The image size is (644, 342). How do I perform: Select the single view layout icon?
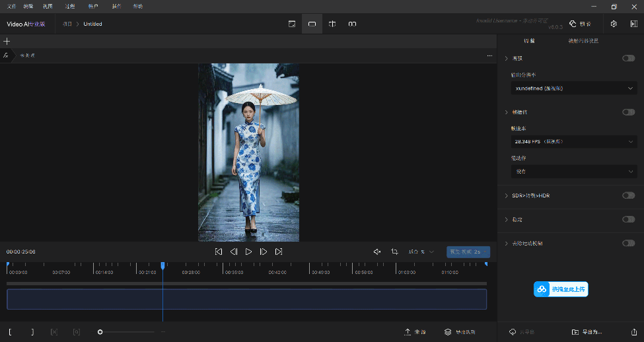(x=312, y=24)
